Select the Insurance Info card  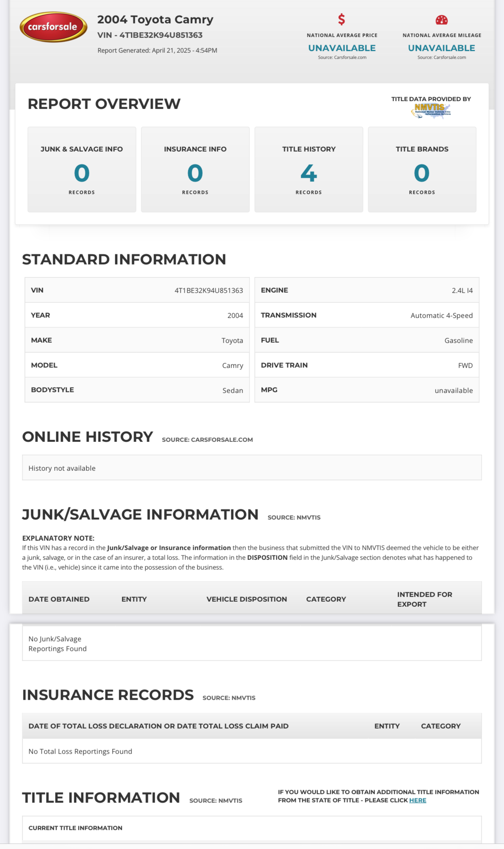coord(195,170)
